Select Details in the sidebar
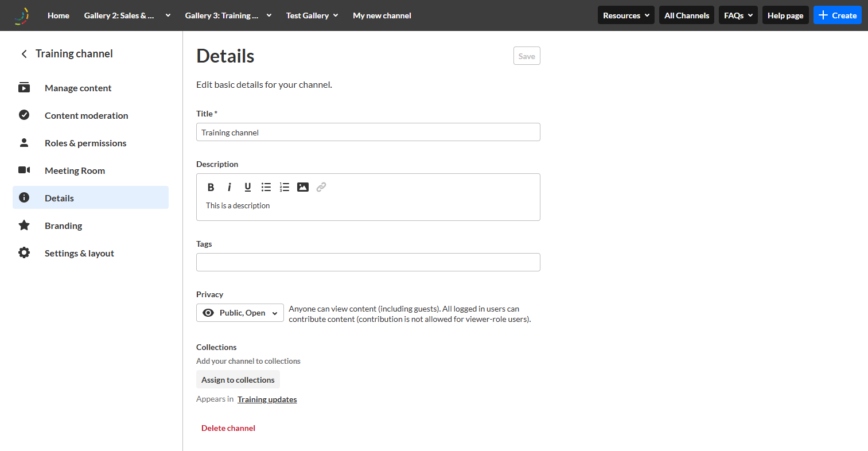 [91, 198]
